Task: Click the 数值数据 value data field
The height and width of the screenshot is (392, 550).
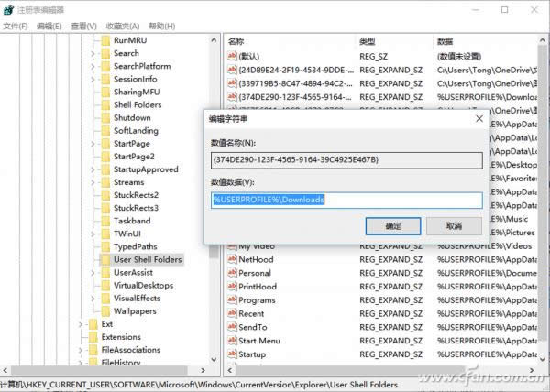Action: [346, 200]
